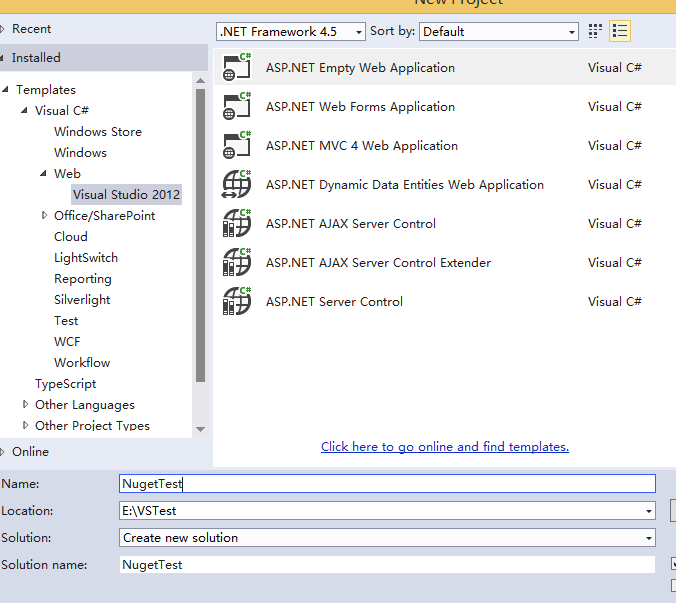Select ASP.NET Empty Web Application template text
This screenshot has height=603, width=676.
coord(360,68)
